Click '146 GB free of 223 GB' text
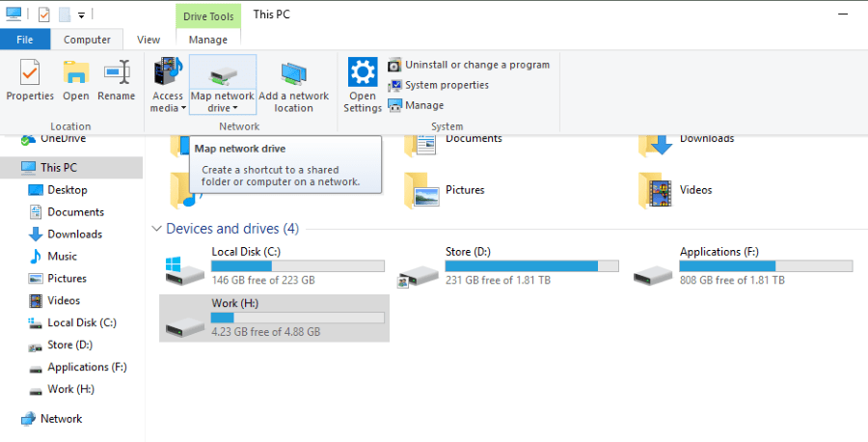Screen dimensions: 868x442 [263, 280]
